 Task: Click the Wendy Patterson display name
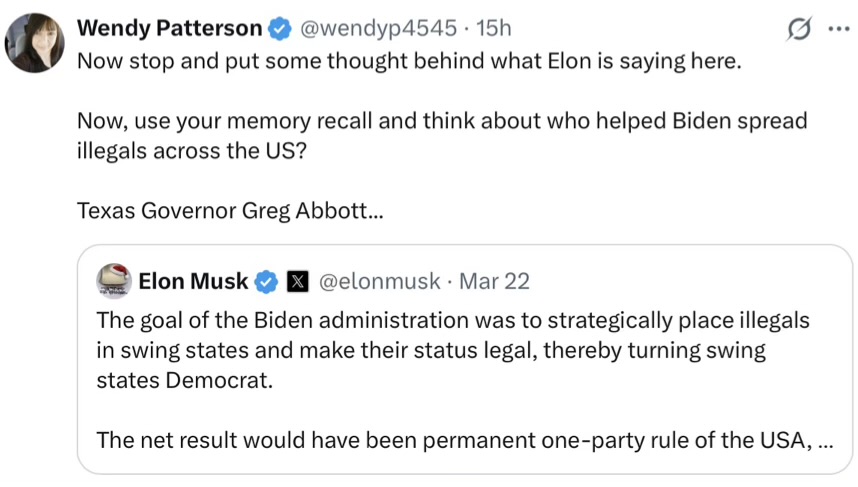(170, 29)
